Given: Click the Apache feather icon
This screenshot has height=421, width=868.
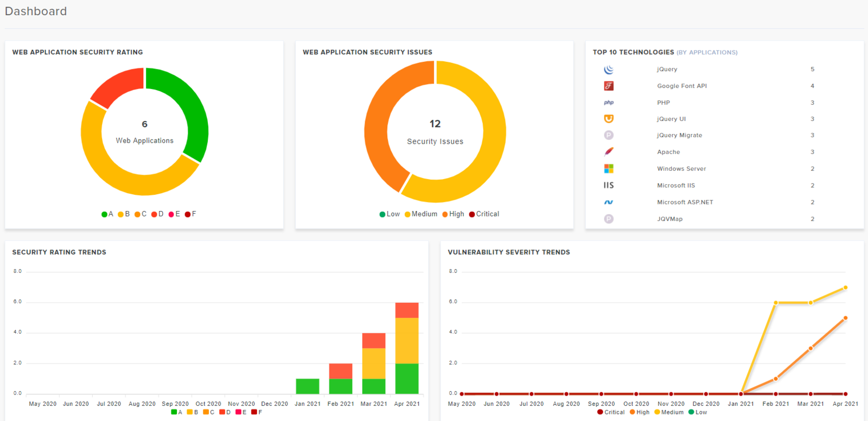Looking at the screenshot, I should [609, 152].
